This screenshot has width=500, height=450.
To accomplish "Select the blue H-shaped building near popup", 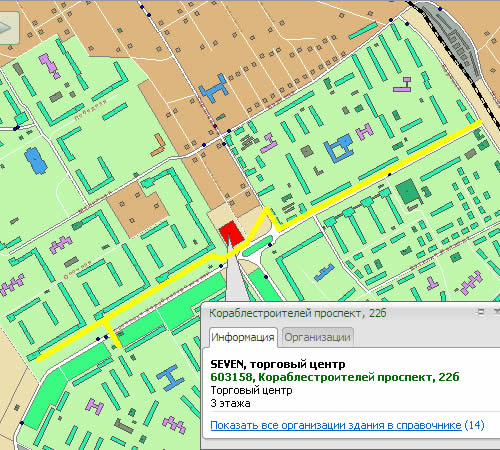I will click(170, 378).
